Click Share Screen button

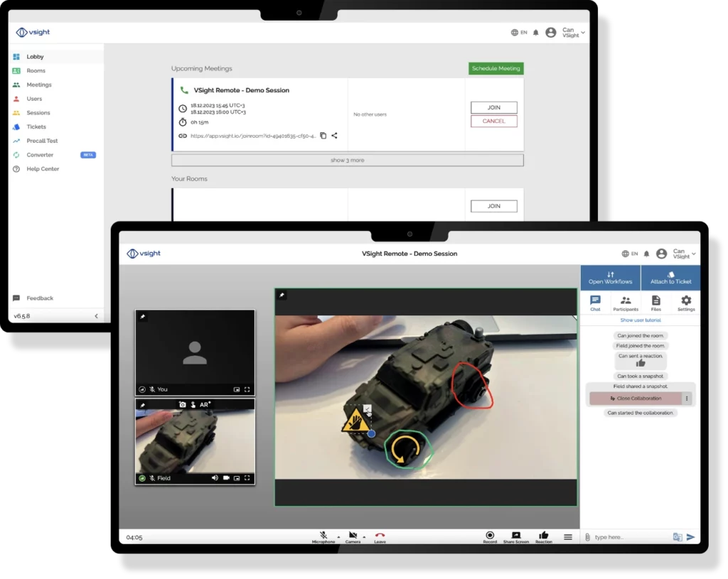516,537
